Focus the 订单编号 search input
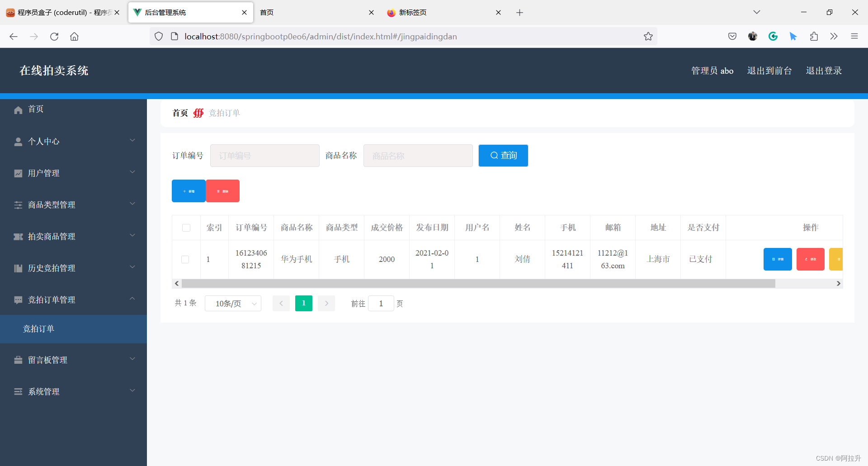868x466 pixels. pos(265,156)
